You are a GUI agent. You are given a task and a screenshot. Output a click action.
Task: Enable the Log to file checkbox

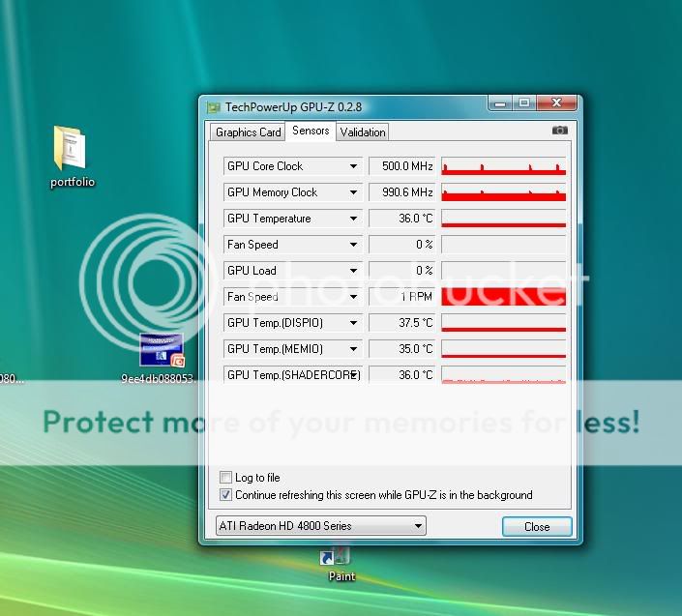[x=225, y=478]
